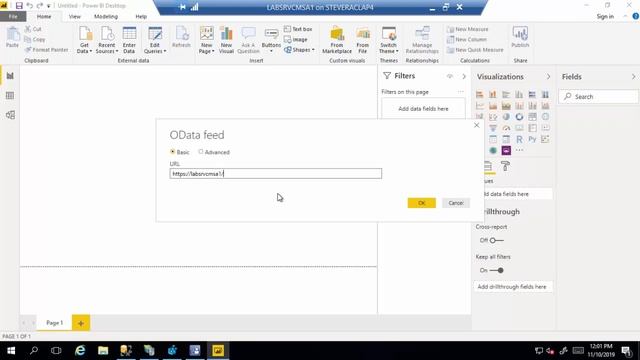Select the donut chart visual
Viewport: 640px width, 360px height.
[519, 117]
